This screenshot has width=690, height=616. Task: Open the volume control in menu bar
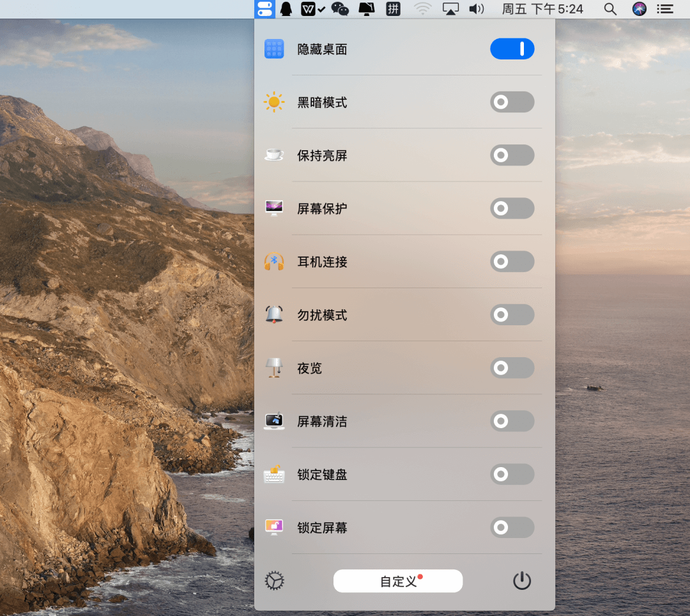(x=477, y=9)
